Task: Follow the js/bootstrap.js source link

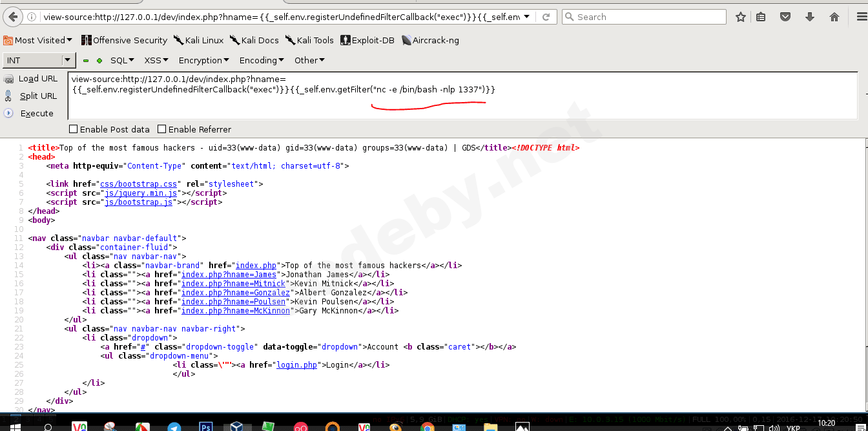Action: tap(139, 202)
